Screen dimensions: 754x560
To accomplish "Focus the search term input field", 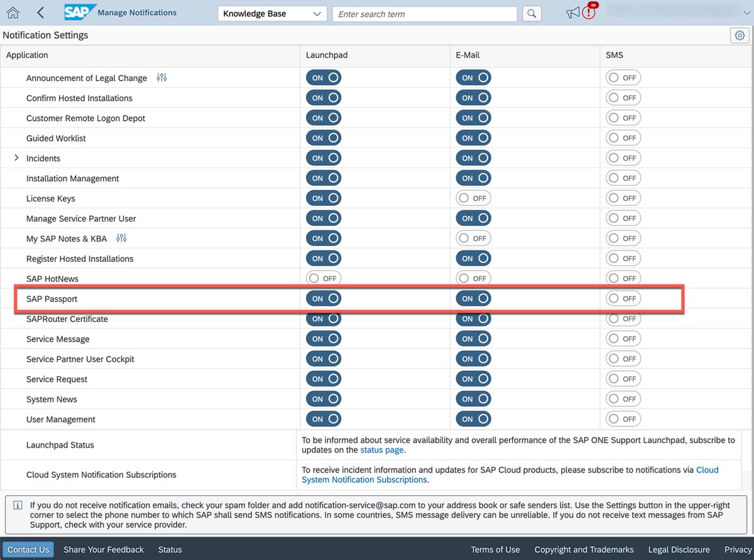I will tap(425, 14).
